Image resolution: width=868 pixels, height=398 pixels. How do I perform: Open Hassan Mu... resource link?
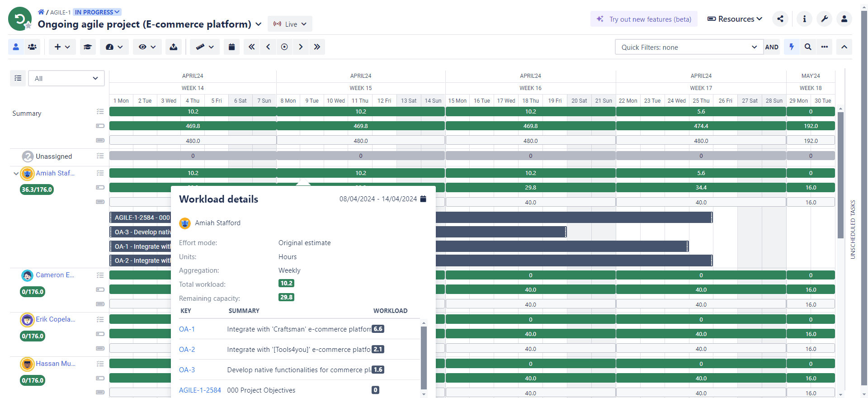56,364
